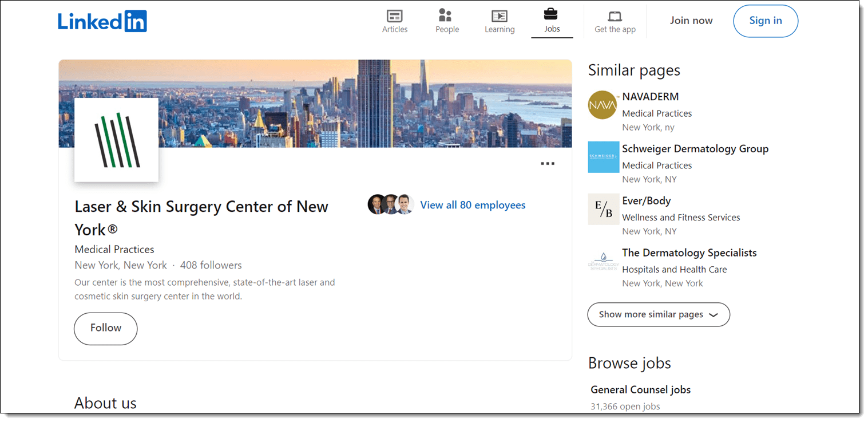The width and height of the screenshot is (868, 422).
Task: Open General Counsel jobs link
Action: 640,390
